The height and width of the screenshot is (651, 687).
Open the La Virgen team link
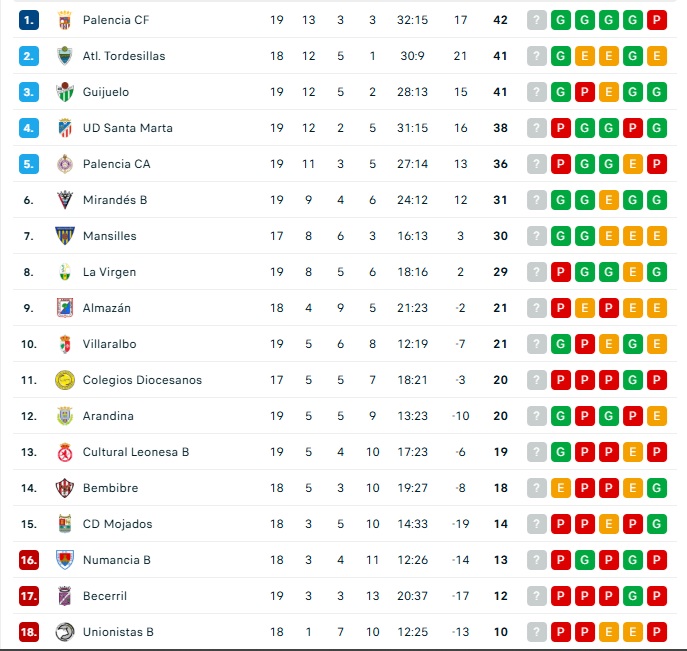point(109,272)
